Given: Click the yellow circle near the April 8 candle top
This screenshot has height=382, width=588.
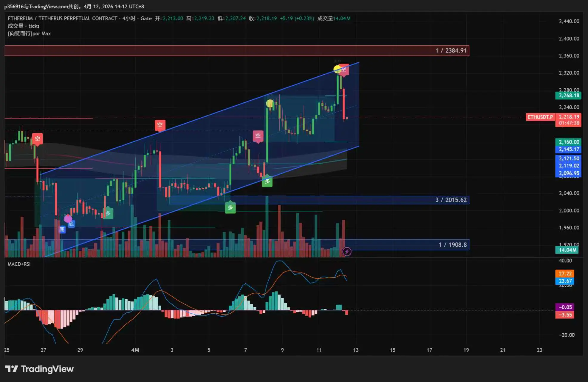Looking at the screenshot, I should click(x=270, y=103).
